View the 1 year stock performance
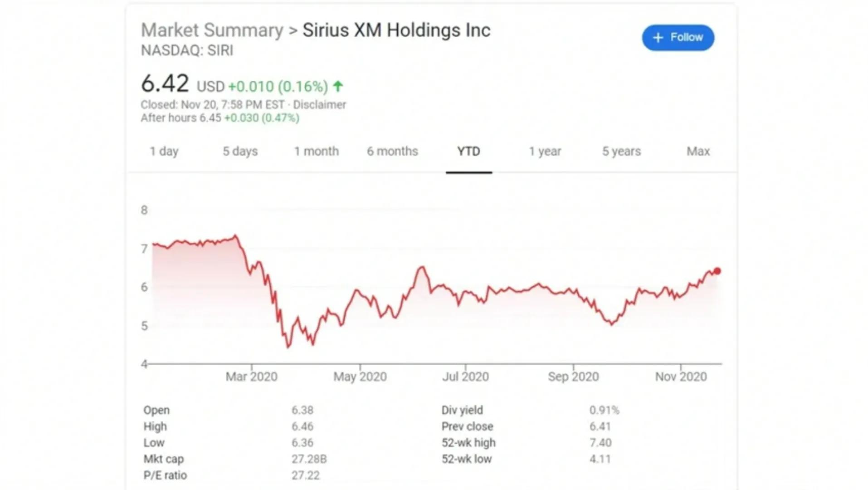This screenshot has width=868, height=490. (545, 151)
